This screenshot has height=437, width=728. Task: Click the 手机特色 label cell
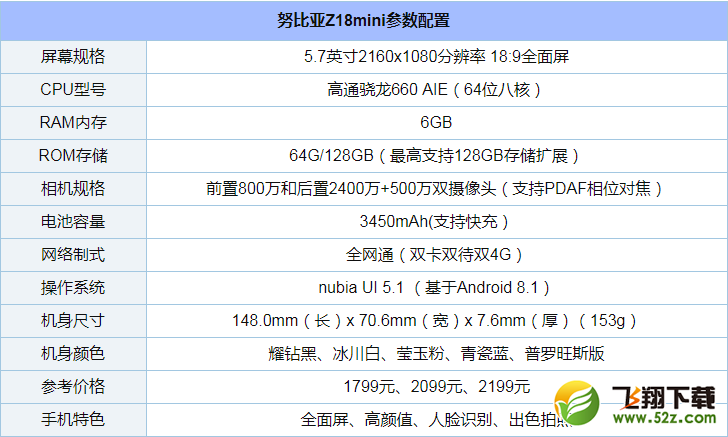(x=73, y=419)
